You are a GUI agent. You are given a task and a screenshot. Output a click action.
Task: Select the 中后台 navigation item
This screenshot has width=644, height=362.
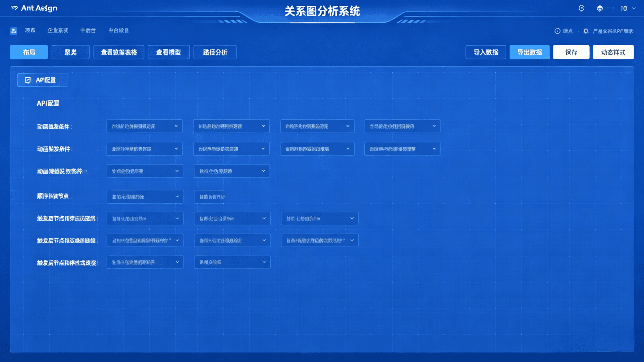88,31
